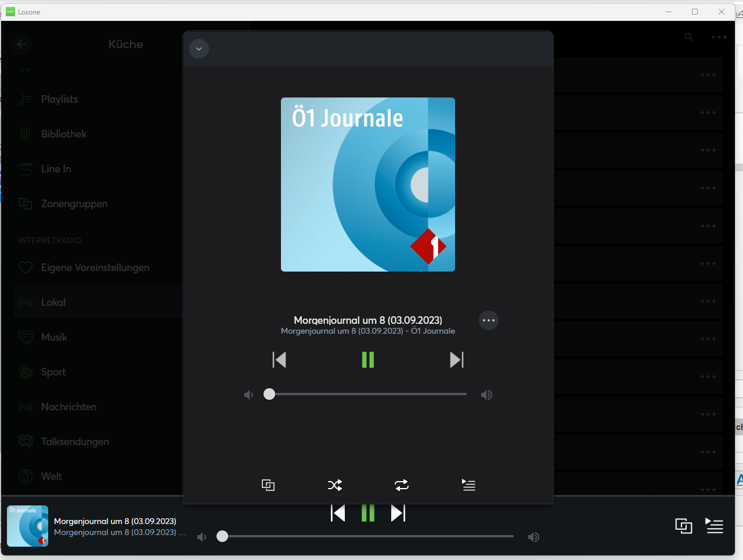The width and height of the screenshot is (743, 560).
Task: Go back using the arrow next to Küche
Action: point(22,45)
